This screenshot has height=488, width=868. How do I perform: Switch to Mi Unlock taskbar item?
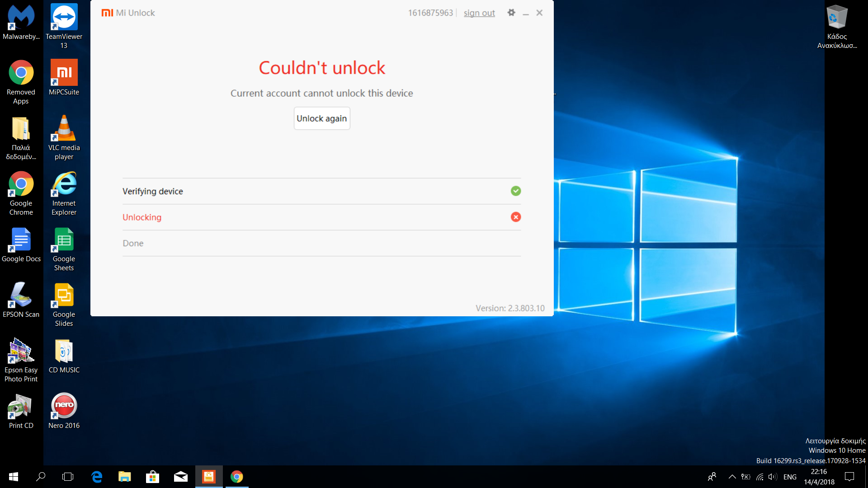coord(209,477)
